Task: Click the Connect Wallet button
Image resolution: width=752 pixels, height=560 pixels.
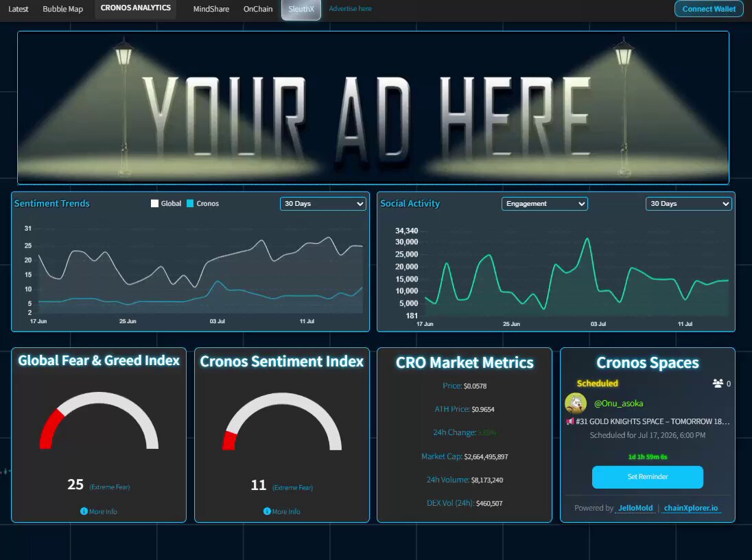Action: (709, 9)
